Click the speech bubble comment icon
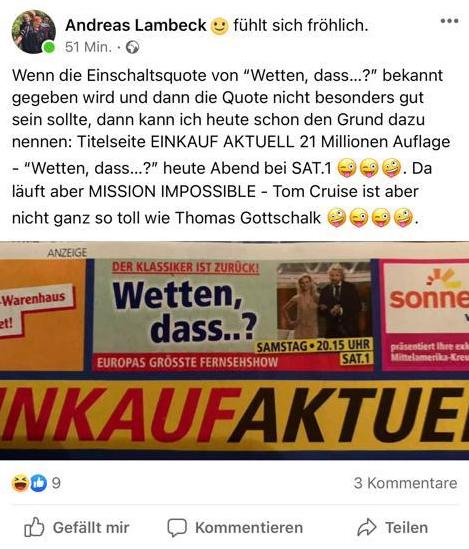The image size is (469, 550). point(177,528)
